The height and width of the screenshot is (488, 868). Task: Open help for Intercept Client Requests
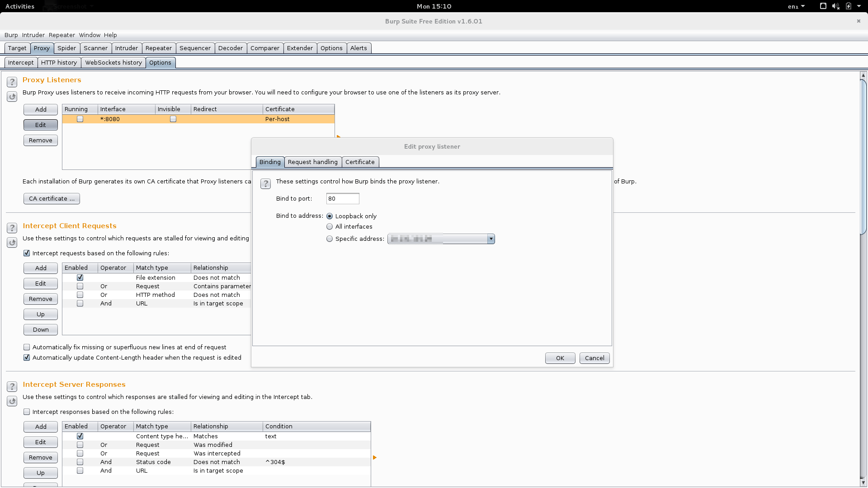click(12, 228)
